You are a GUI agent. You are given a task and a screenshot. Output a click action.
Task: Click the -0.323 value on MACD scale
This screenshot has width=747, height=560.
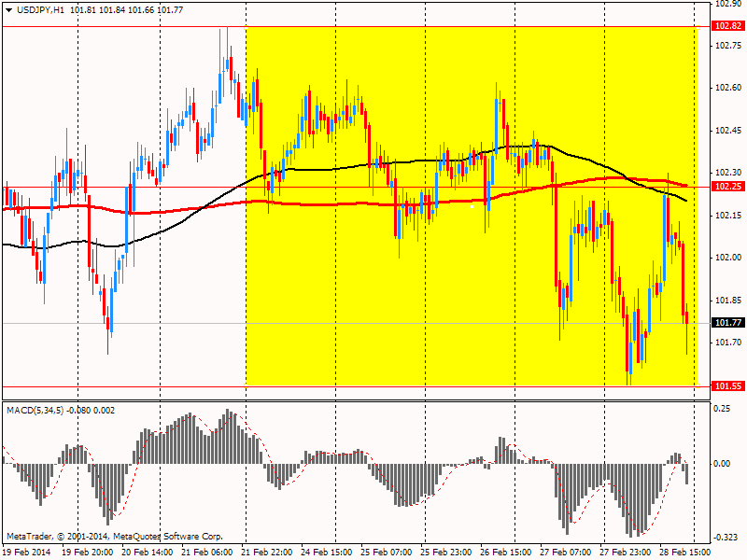coord(725,538)
